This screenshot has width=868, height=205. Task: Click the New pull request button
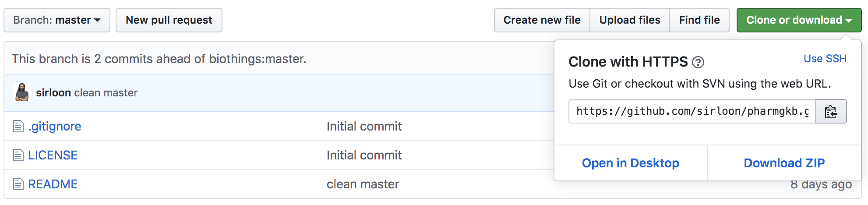click(169, 20)
